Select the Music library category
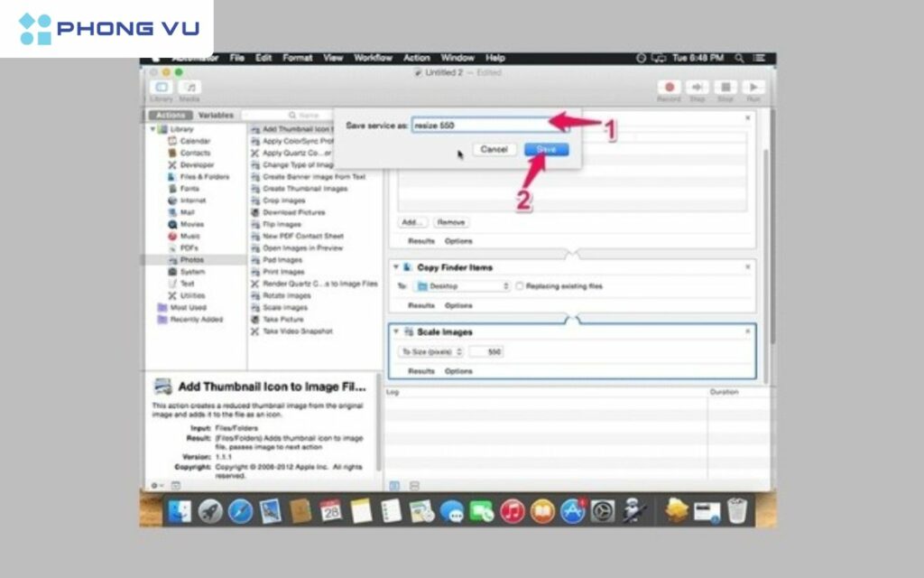 [x=189, y=236]
